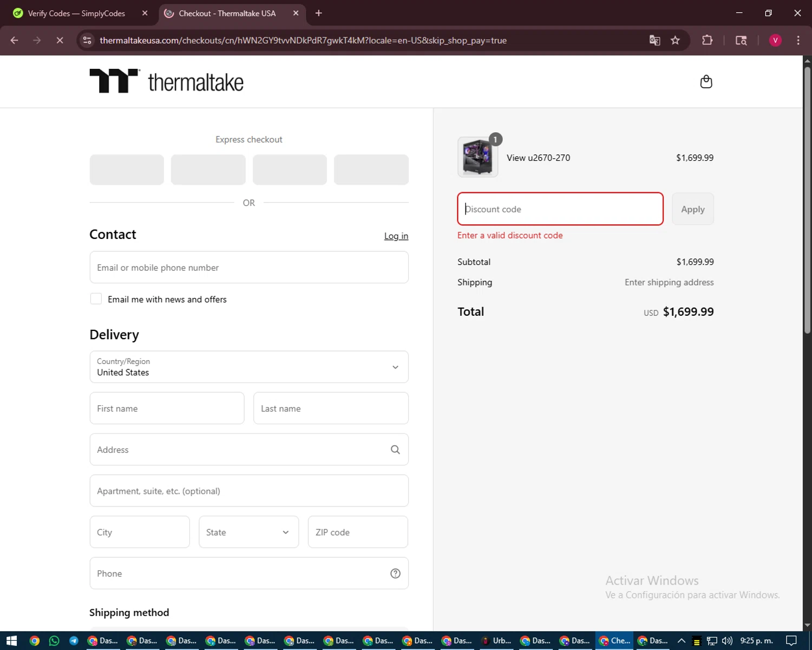Image resolution: width=812 pixels, height=650 pixels.
Task: Click the Email or mobile phone number field
Action: point(249,267)
